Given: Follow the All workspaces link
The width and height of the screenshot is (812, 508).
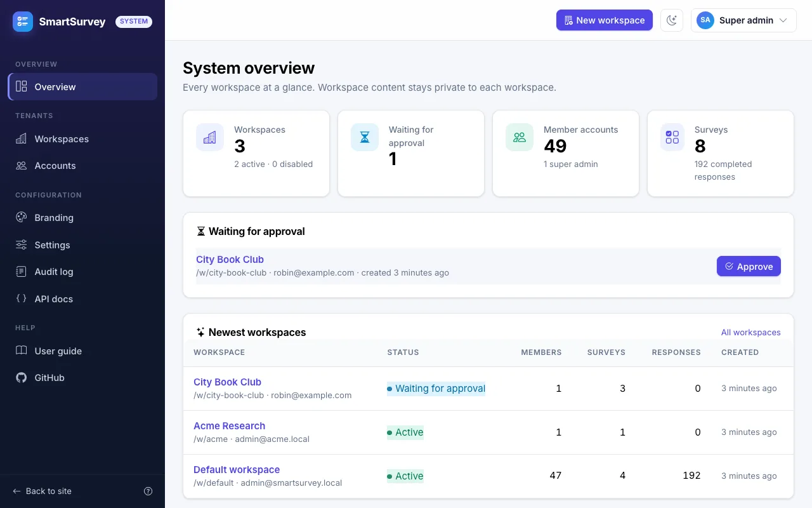Looking at the screenshot, I should click(x=751, y=332).
